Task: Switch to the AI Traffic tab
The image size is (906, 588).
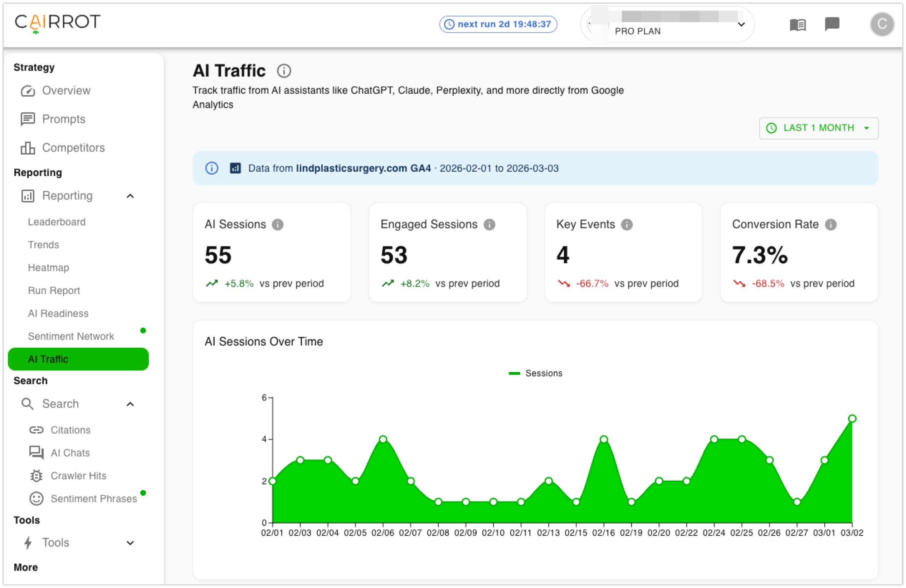Action: click(49, 359)
